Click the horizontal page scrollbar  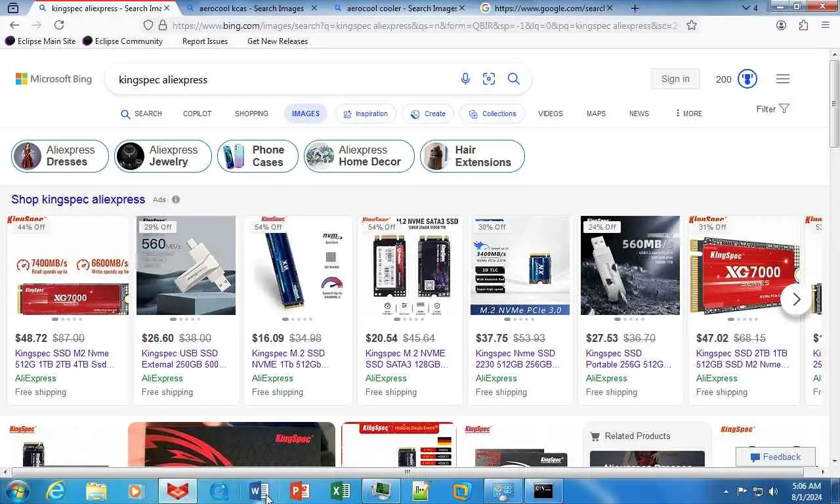(x=407, y=471)
